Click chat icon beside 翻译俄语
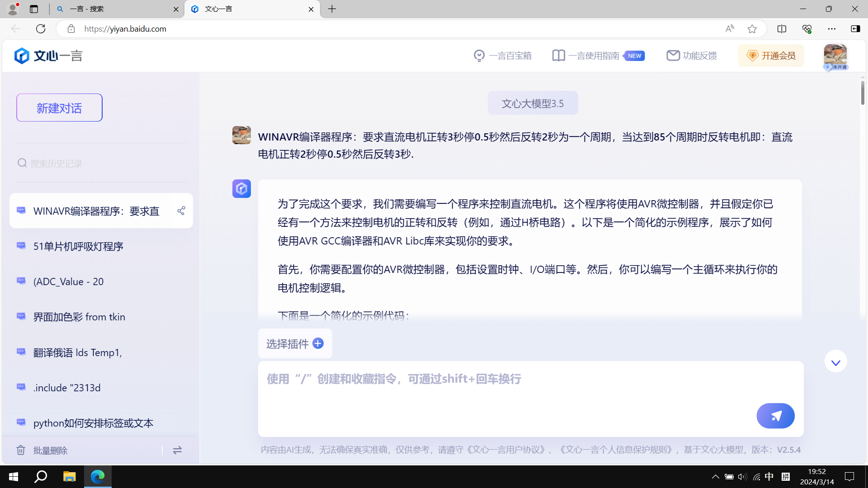868x488 pixels. (x=21, y=352)
